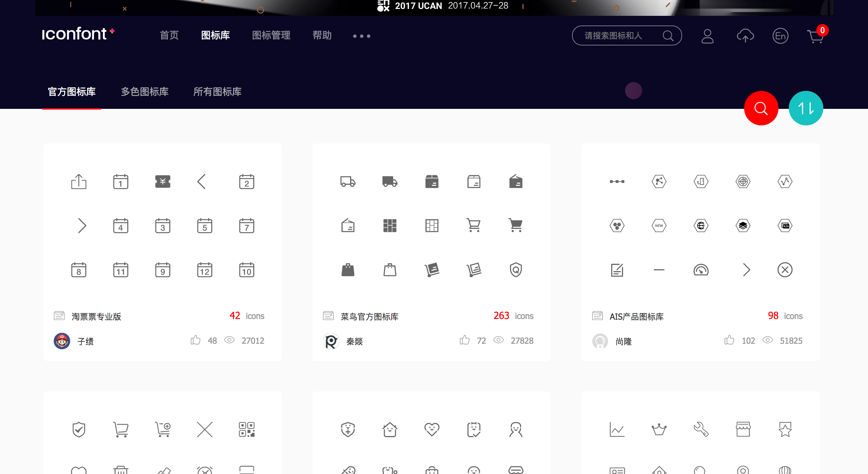Select the hexagon NEW badge icon

(x=659, y=226)
